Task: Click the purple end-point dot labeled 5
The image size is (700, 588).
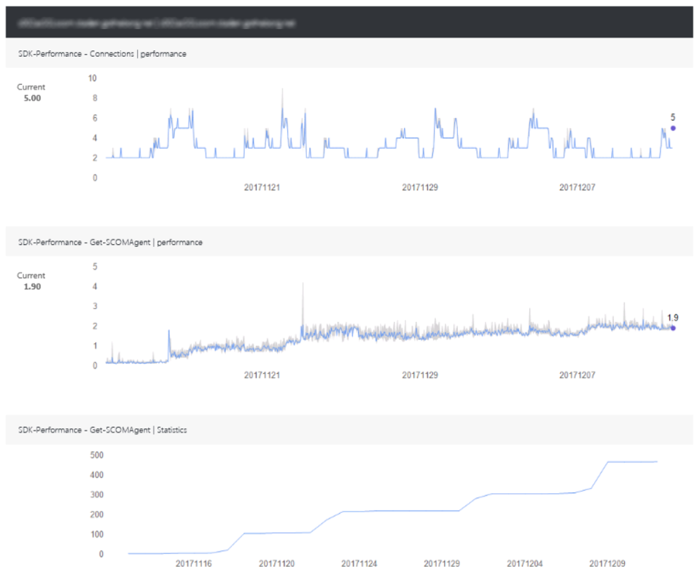Action: tap(673, 128)
